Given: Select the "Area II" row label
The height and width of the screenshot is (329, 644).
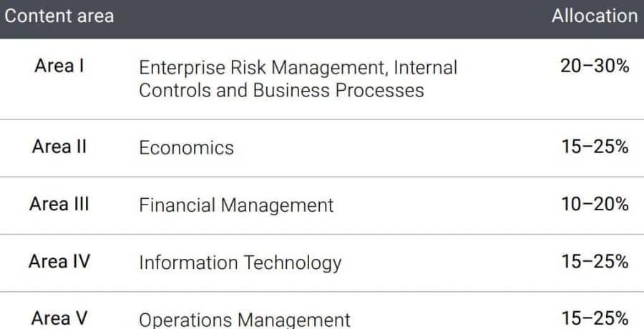Looking at the screenshot, I should [59, 147].
